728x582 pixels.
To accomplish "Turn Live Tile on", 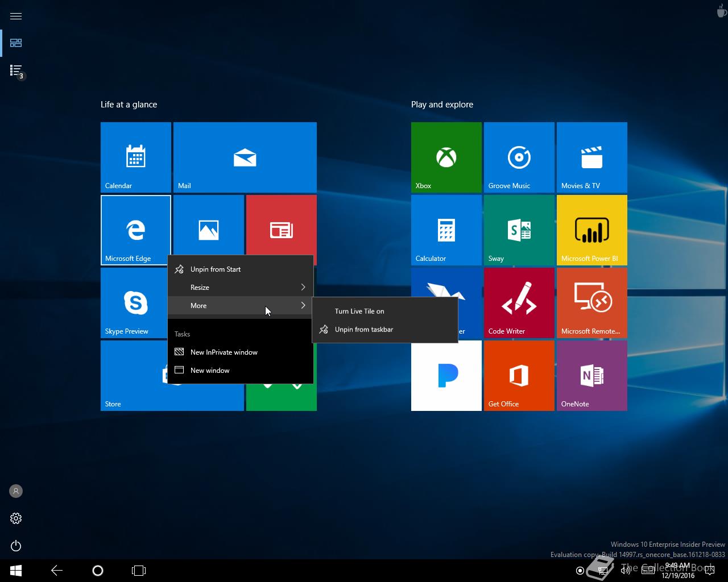I will point(385,311).
